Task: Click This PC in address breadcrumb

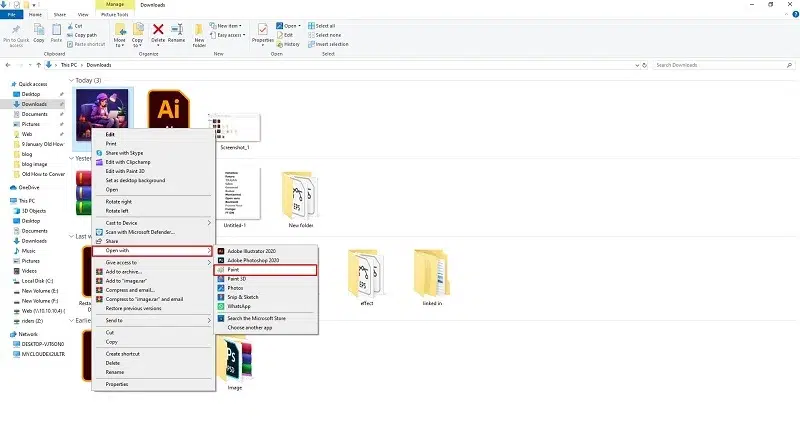Action: click(x=69, y=65)
